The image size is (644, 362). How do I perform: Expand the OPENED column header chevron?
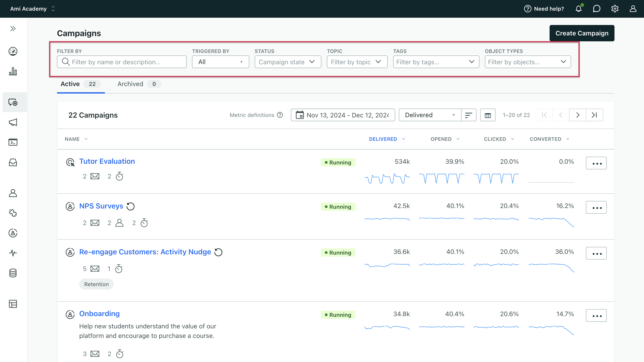[458, 139]
